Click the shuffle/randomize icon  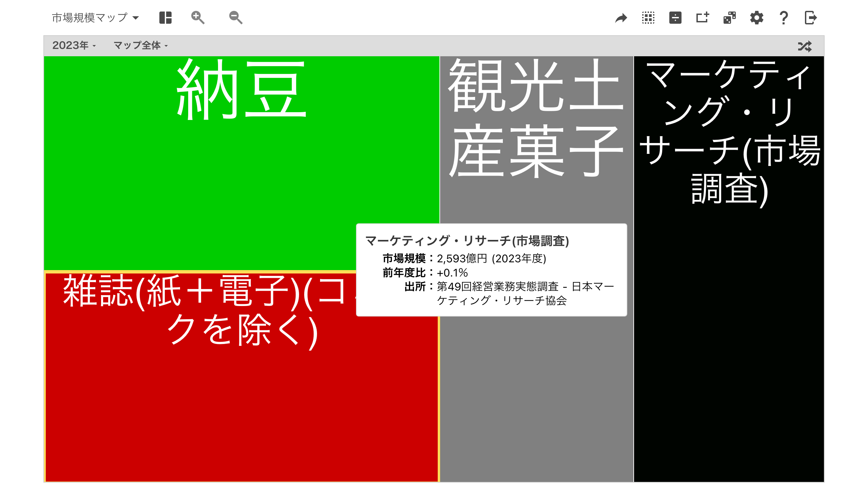coord(805,45)
